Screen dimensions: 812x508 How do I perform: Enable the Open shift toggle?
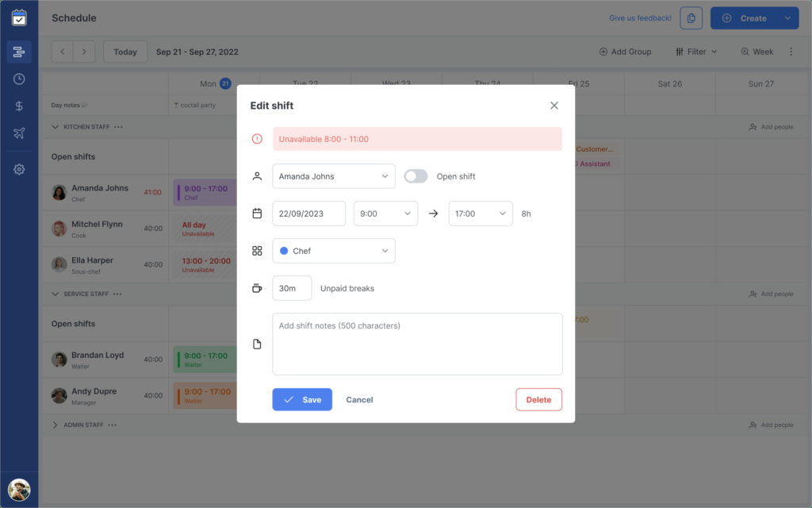pyautogui.click(x=415, y=176)
